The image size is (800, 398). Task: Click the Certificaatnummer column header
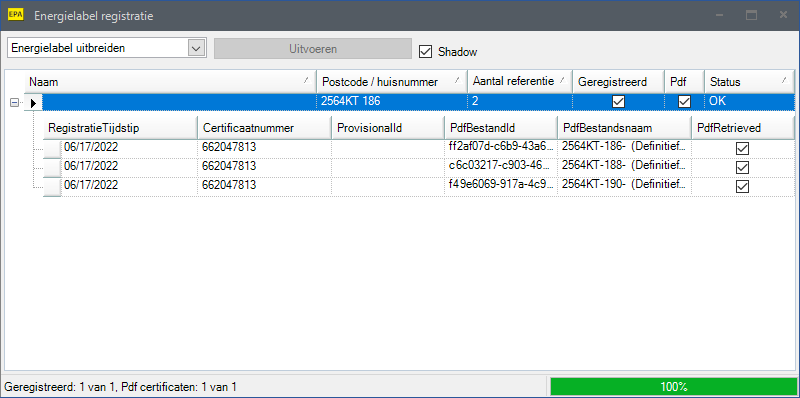264,128
